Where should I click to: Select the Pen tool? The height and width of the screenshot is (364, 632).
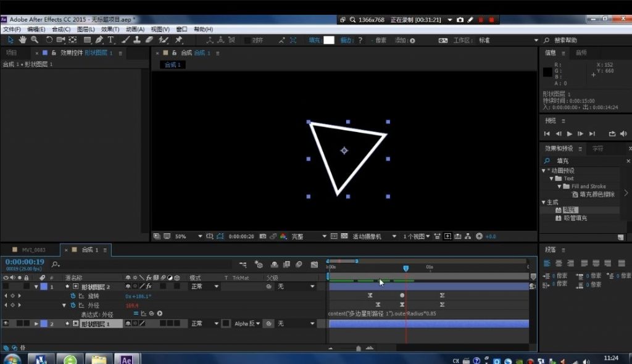coord(99,40)
